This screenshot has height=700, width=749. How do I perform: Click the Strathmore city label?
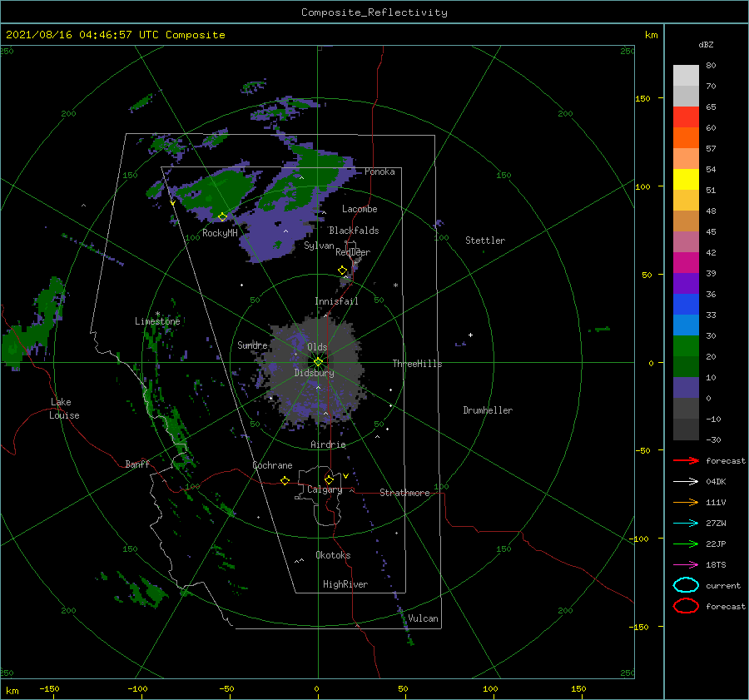404,493
